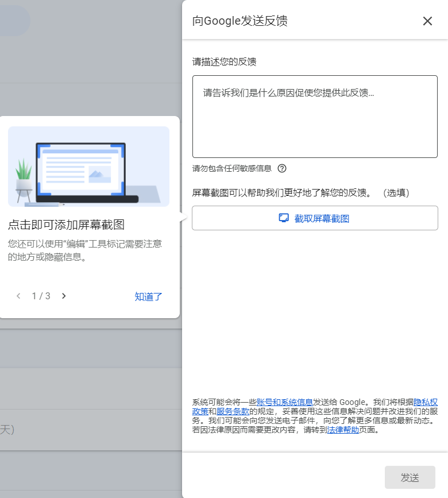Close the 向Google发送反馈 panel
This screenshot has height=498, width=448.
point(427,21)
